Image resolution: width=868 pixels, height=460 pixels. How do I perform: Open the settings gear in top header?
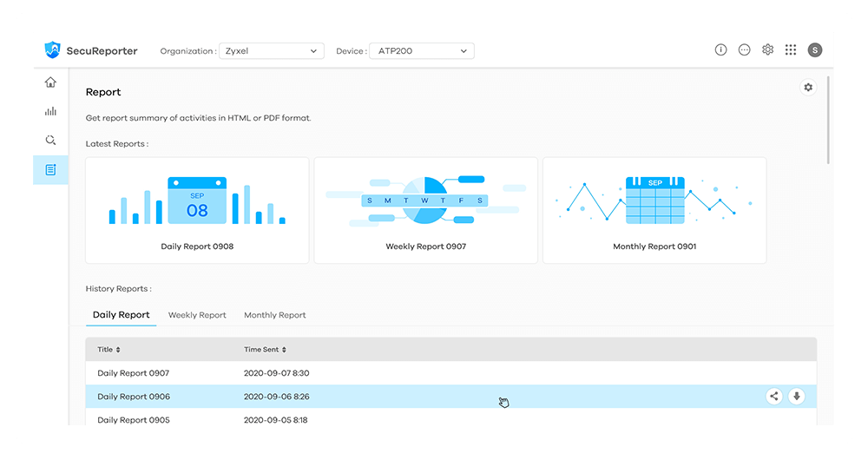tap(767, 50)
